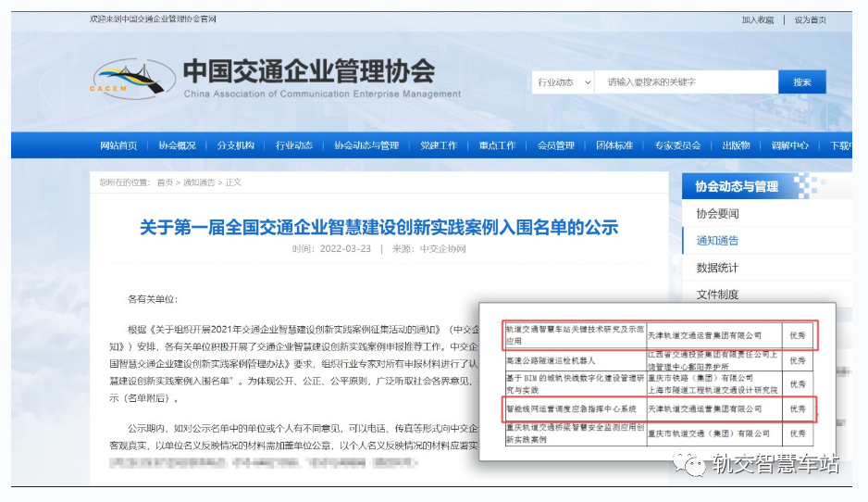Image resolution: width=868 pixels, height=502 pixels.
Task: Click 首页 in the breadcrumb
Action: click(165, 182)
